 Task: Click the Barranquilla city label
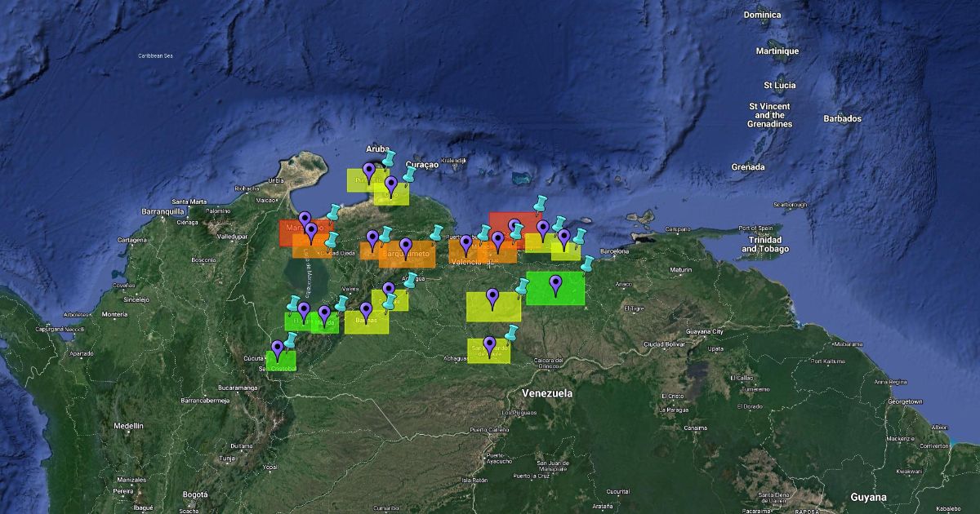click(165, 211)
